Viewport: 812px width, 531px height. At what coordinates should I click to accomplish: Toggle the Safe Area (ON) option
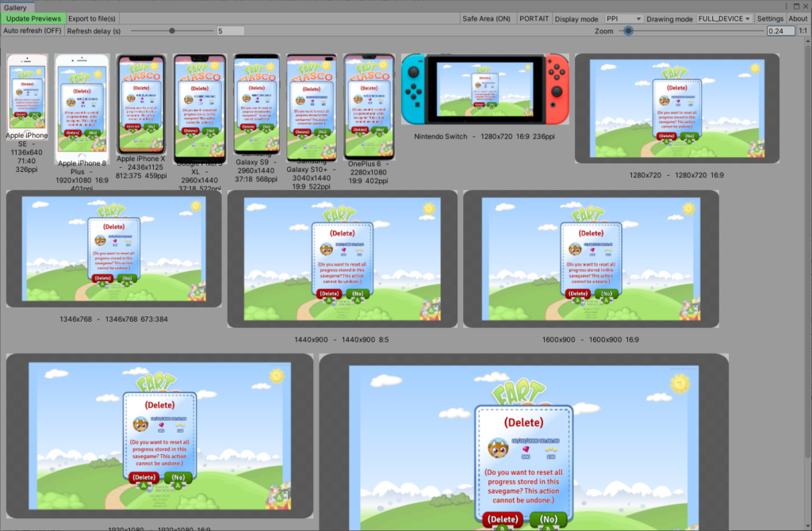pos(486,19)
